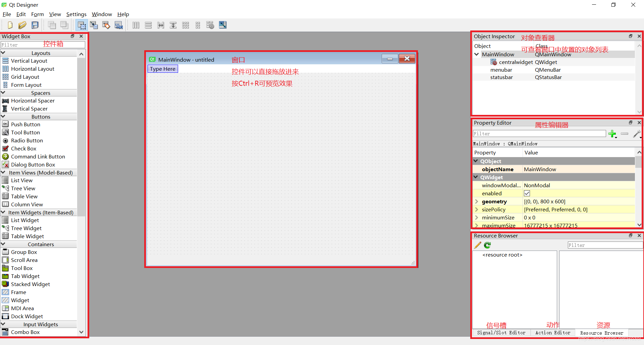
Task: Click the Adjust Size toolbar icon
Action: pyautogui.click(x=222, y=25)
